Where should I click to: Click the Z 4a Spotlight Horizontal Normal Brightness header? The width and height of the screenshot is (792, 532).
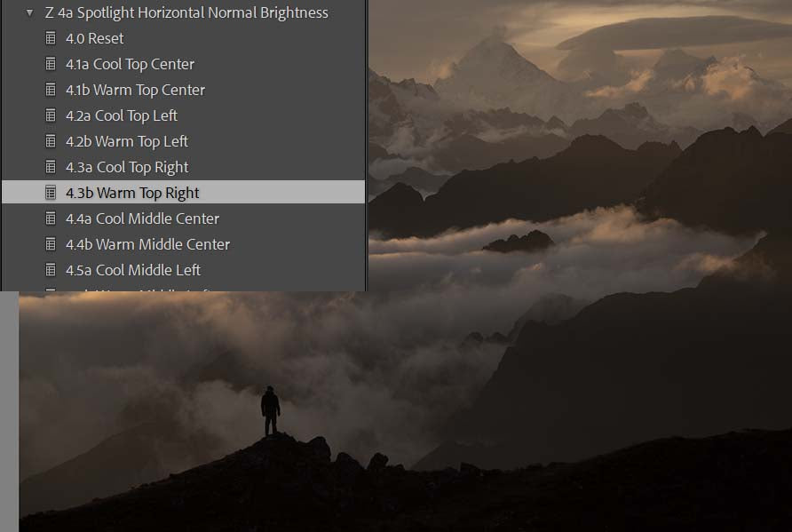tap(186, 13)
